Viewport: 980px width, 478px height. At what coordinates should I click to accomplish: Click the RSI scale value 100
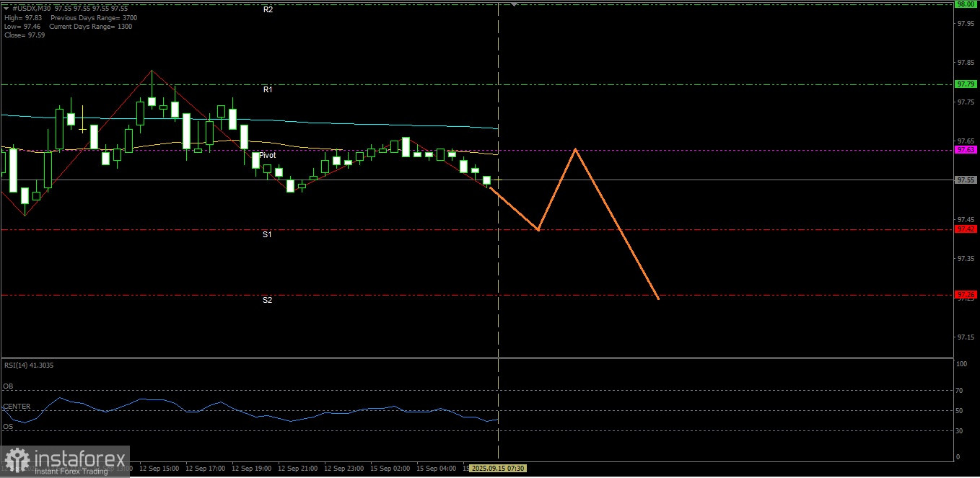tap(961, 364)
